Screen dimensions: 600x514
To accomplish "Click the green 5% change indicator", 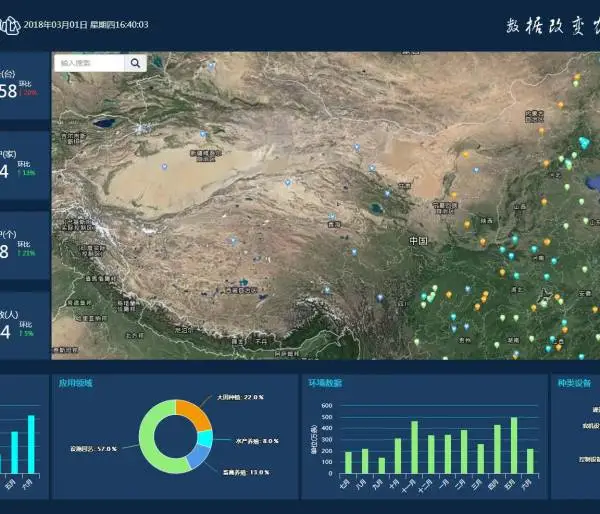I will 26,333.
